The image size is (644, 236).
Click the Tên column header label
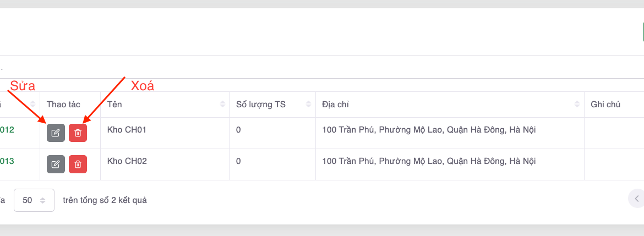click(114, 104)
